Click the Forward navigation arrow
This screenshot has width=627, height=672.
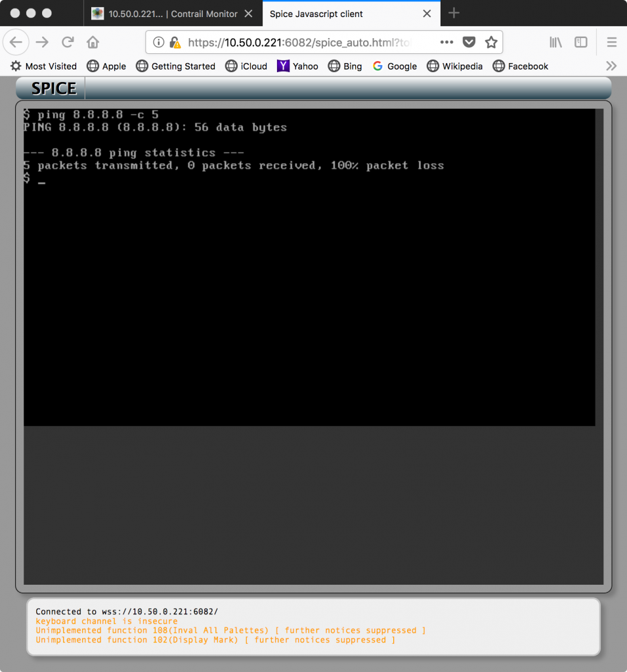[42, 42]
